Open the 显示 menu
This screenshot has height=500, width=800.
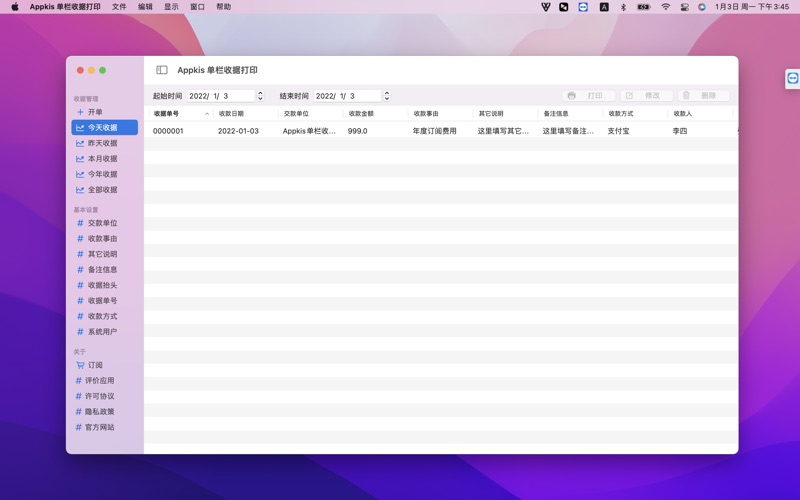click(x=171, y=7)
